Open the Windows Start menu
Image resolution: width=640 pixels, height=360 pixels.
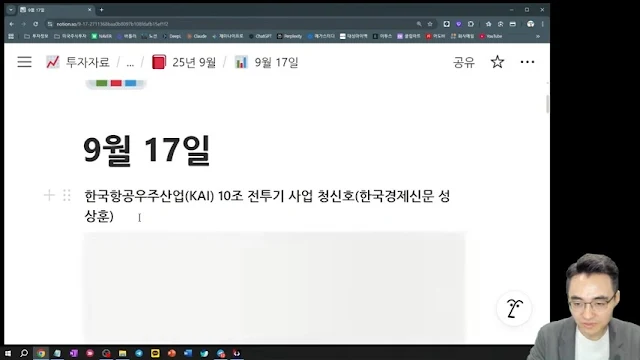point(8,353)
